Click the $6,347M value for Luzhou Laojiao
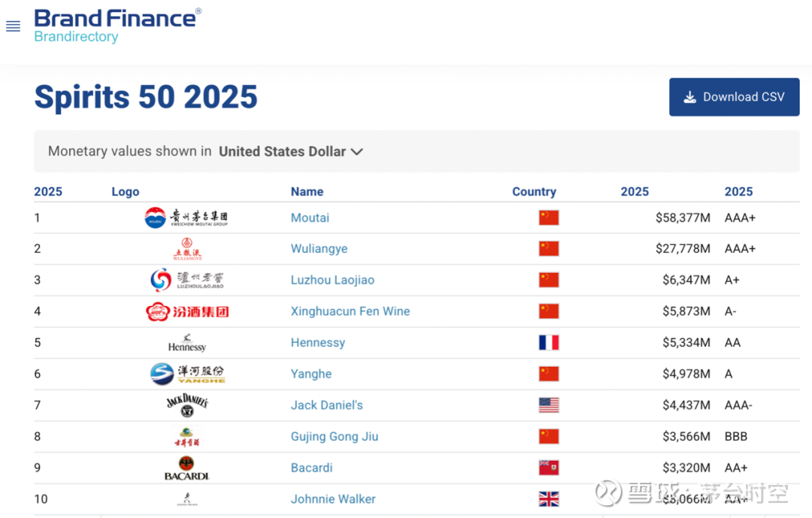Image resolution: width=812 pixels, height=518 pixels. coord(686,280)
